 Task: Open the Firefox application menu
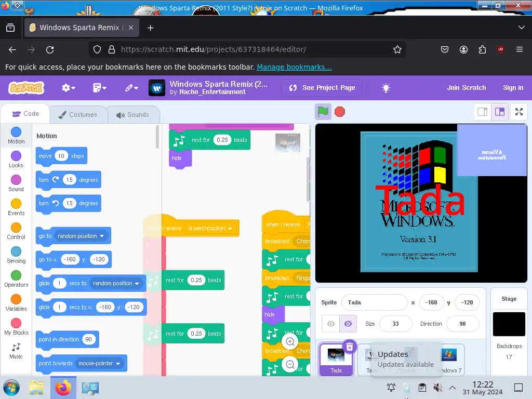(519, 49)
